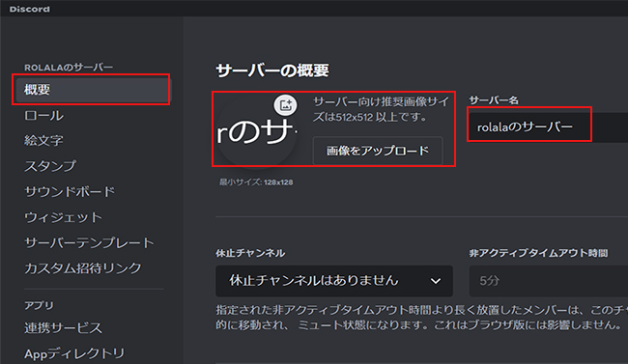628x364 pixels.
Task: Open the サウンドボード settings page
Action: pos(70,191)
